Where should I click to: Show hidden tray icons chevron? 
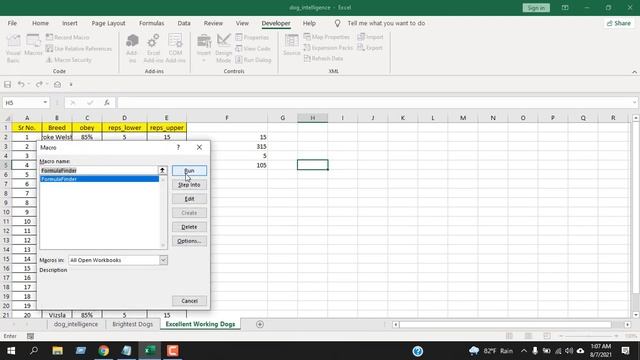point(524,351)
